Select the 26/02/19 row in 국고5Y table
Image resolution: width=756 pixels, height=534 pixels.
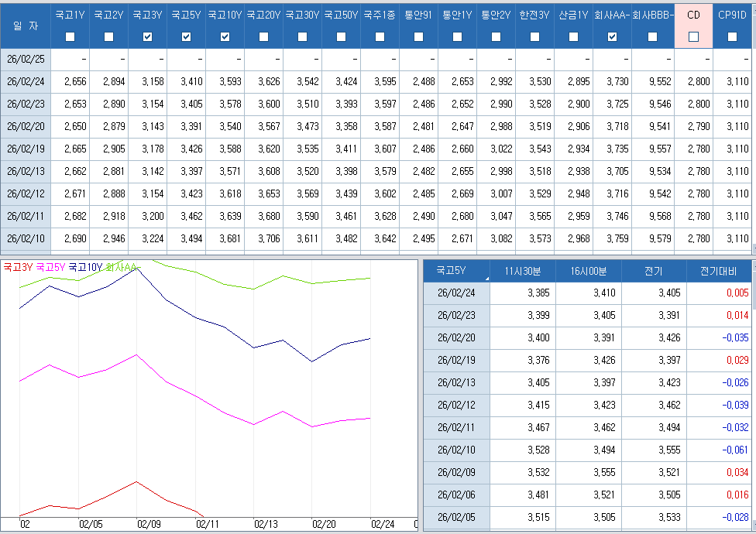click(456, 360)
